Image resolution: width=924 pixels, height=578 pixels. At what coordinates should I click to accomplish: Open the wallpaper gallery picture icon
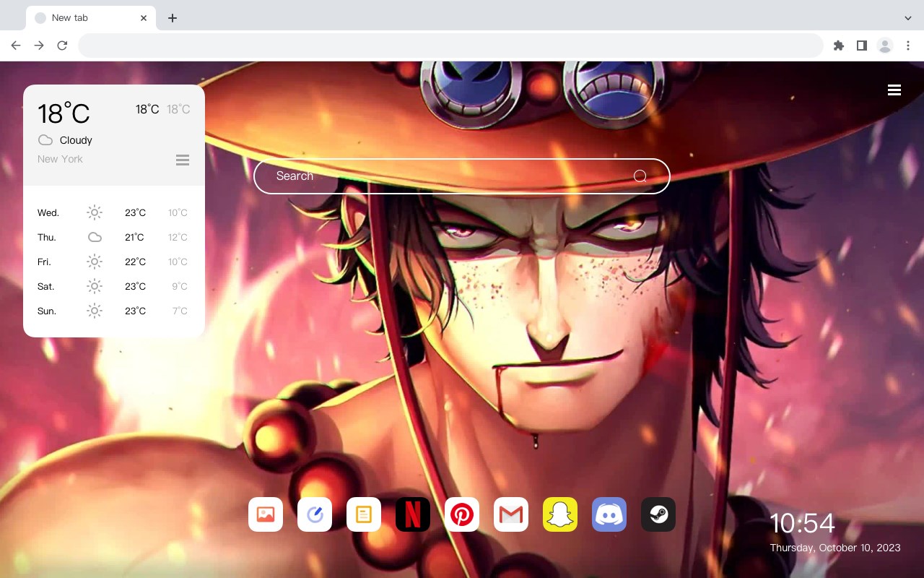tap(266, 514)
